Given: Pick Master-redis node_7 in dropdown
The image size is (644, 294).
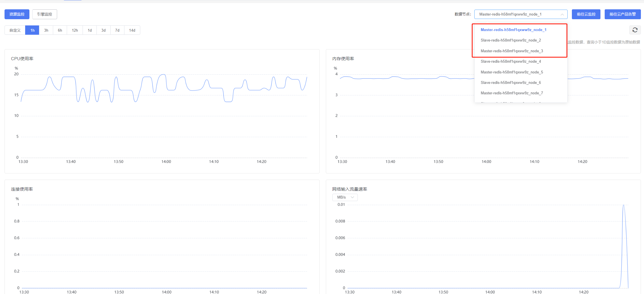Looking at the screenshot, I should [x=512, y=93].
